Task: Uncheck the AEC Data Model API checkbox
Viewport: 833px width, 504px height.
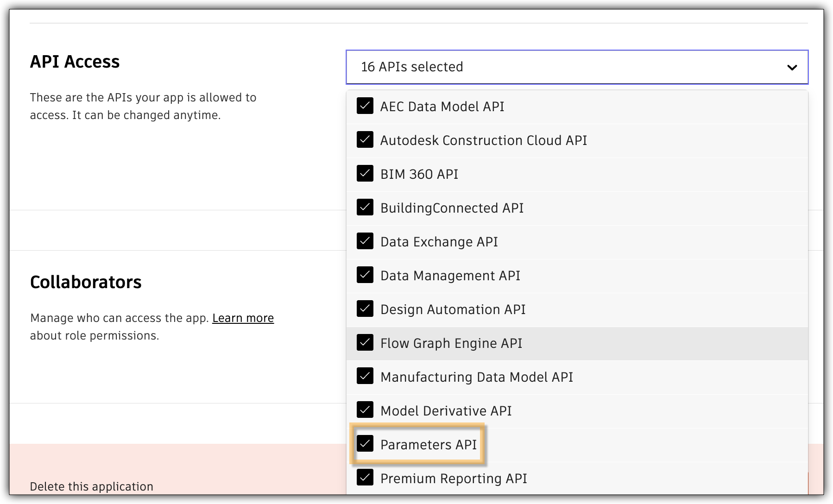Action: coord(365,106)
